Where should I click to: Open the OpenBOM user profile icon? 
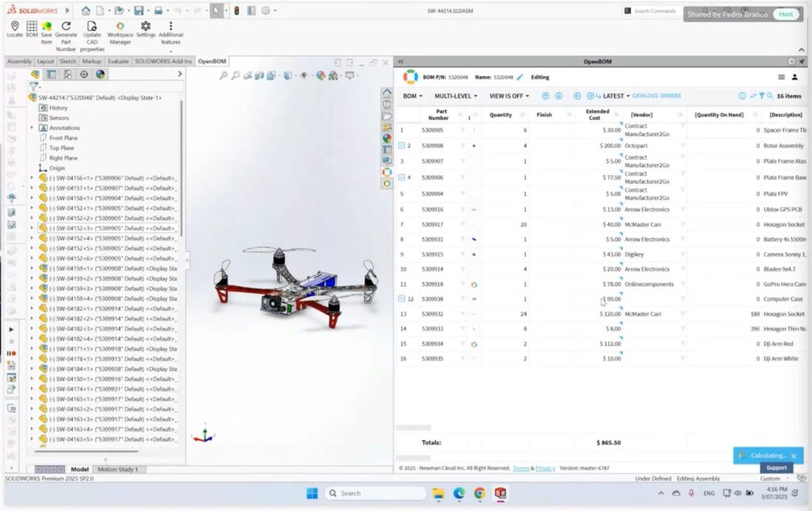coord(795,77)
